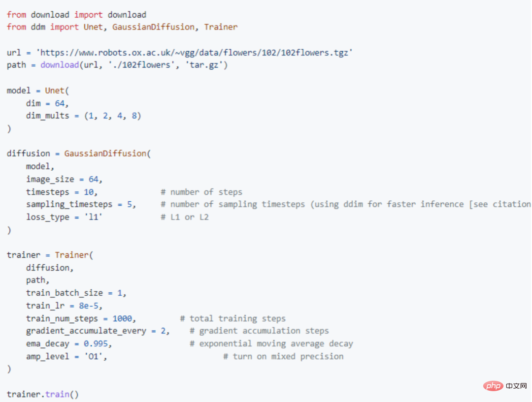Click the loss_type 'l1' string
Viewport: 532px width, 402px height.
tap(93, 217)
